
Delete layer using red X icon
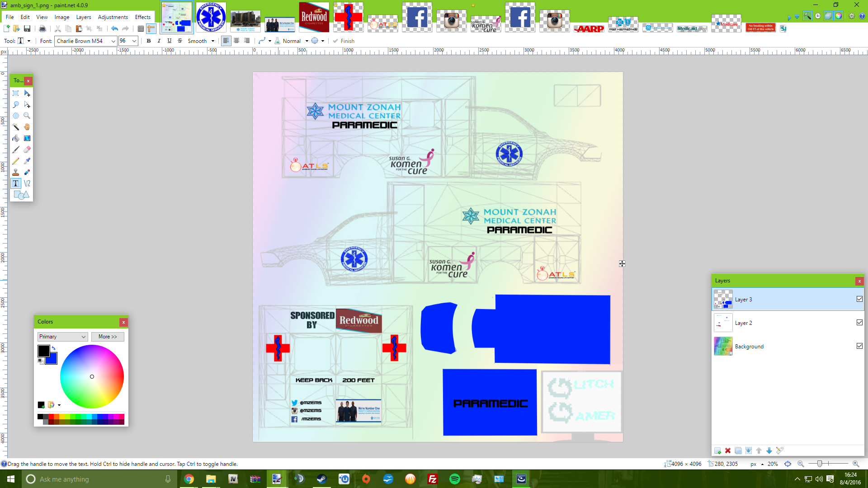pyautogui.click(x=728, y=450)
